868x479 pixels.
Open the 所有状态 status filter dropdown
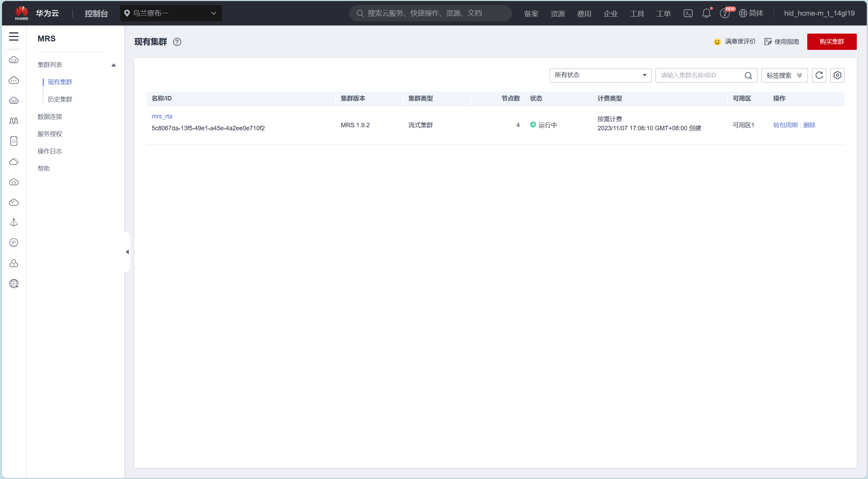pyautogui.click(x=600, y=75)
